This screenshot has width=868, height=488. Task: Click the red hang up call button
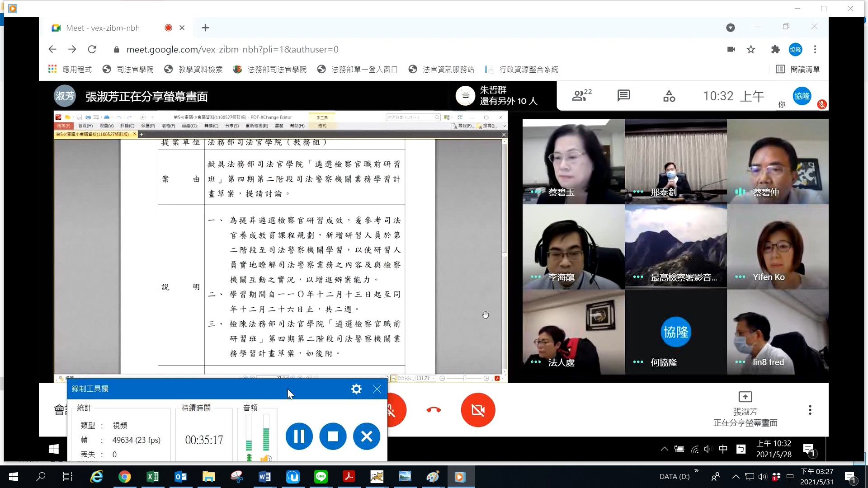pos(434,410)
